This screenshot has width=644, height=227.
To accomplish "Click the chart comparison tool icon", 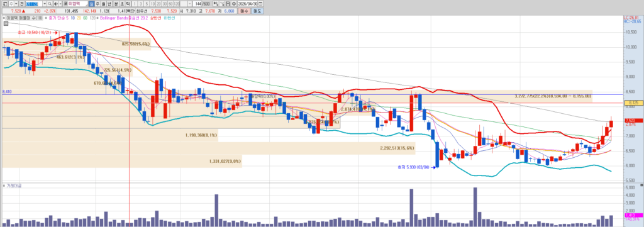I will 215,4.
